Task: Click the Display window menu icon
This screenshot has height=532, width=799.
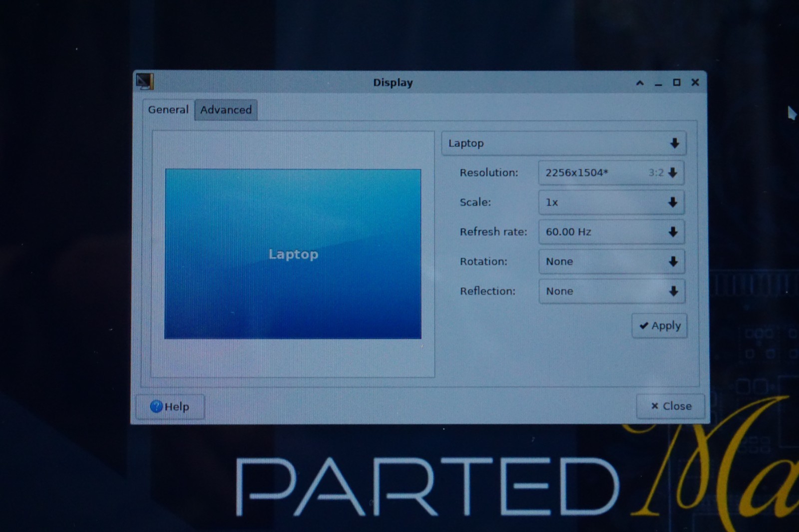Action: [x=145, y=81]
